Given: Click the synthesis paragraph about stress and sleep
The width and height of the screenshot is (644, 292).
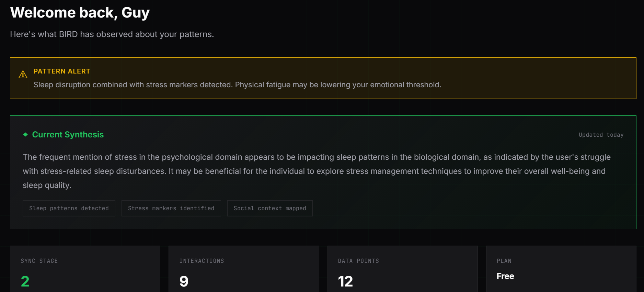Looking at the screenshot, I should tap(317, 171).
